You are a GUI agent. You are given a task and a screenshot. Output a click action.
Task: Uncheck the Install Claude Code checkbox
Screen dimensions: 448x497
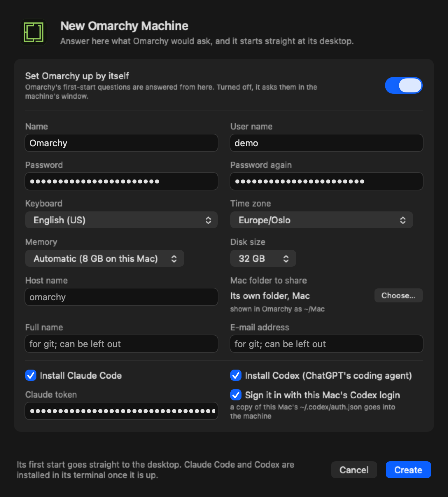[31, 375]
